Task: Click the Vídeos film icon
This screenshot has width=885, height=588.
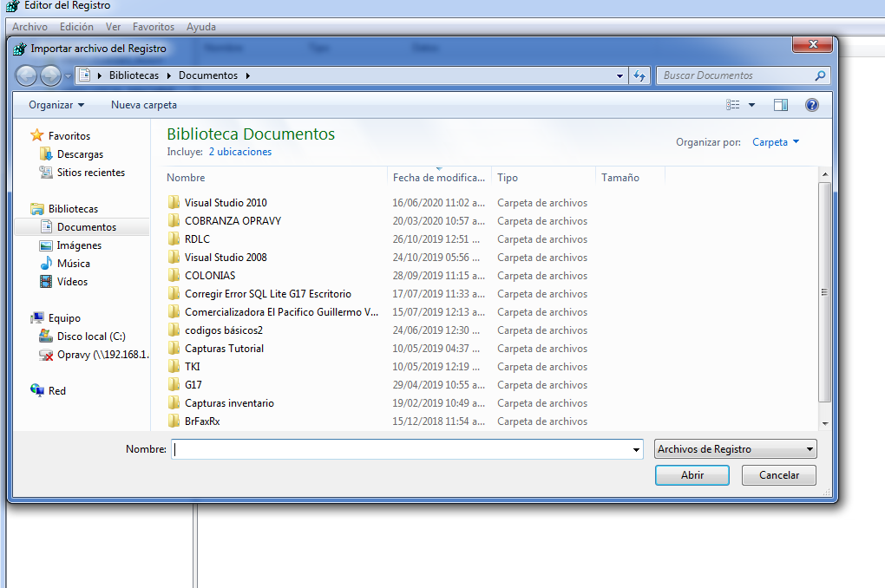Action: [x=46, y=282]
